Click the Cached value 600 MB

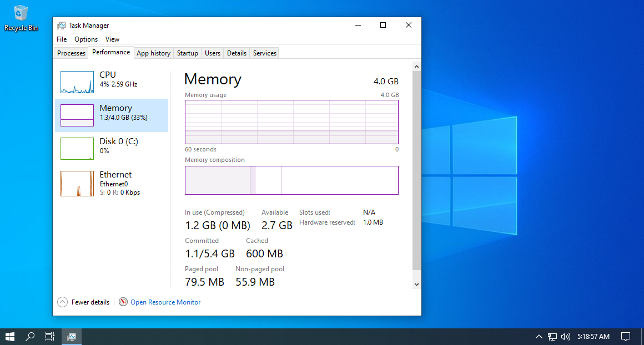(264, 254)
